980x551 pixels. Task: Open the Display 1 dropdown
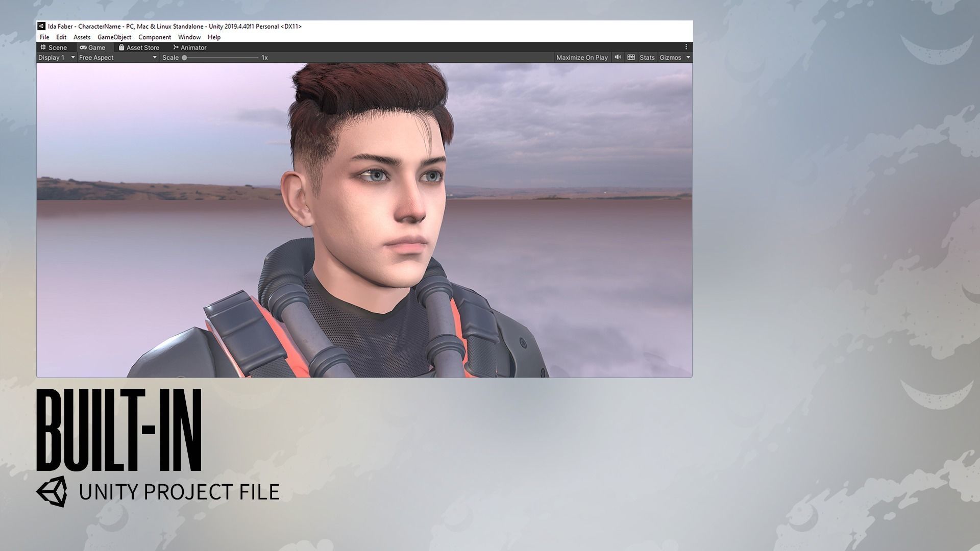[56, 58]
